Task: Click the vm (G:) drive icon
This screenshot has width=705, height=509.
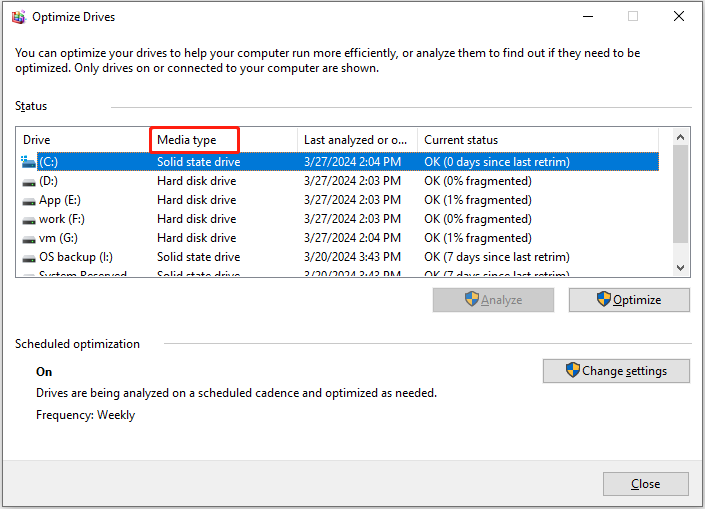Action: (x=29, y=239)
